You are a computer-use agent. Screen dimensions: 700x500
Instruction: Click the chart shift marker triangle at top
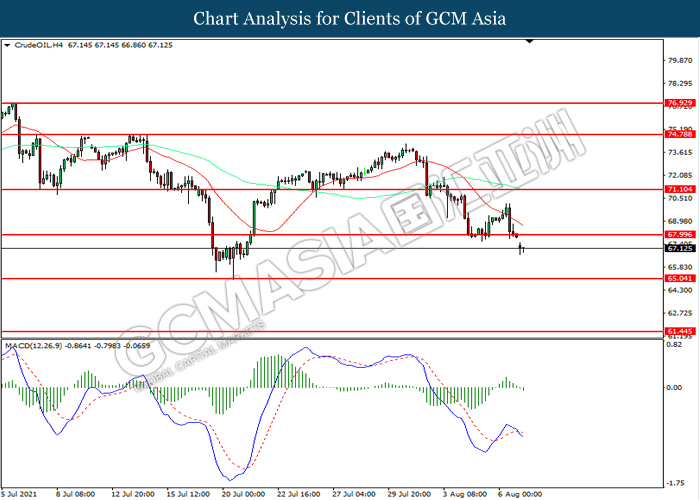(x=529, y=42)
